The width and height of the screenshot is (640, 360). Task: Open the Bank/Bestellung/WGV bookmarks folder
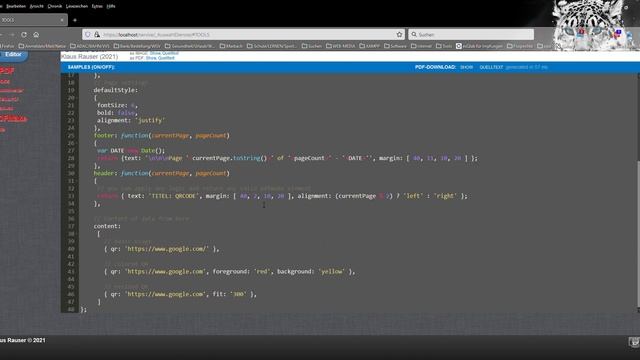(137, 46)
